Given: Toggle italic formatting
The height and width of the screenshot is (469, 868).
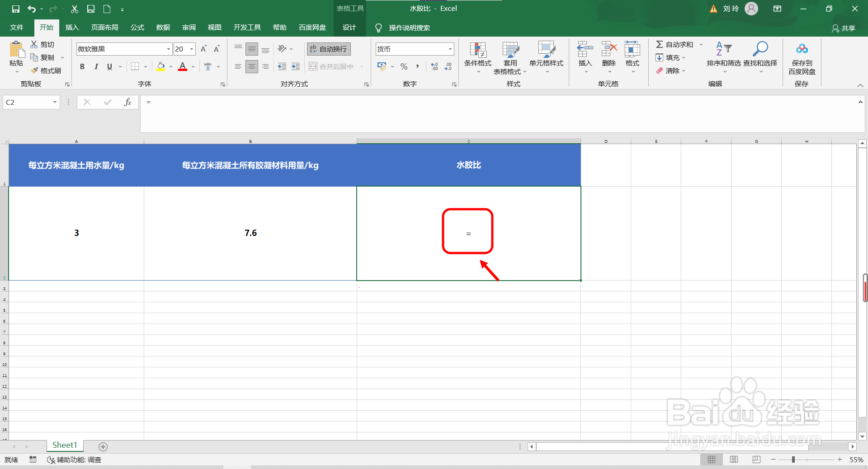Looking at the screenshot, I should coord(96,66).
